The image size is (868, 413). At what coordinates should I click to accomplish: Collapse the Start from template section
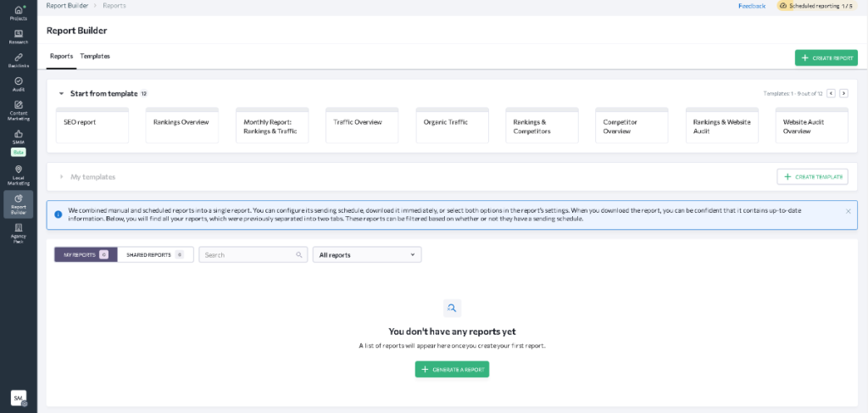(61, 93)
